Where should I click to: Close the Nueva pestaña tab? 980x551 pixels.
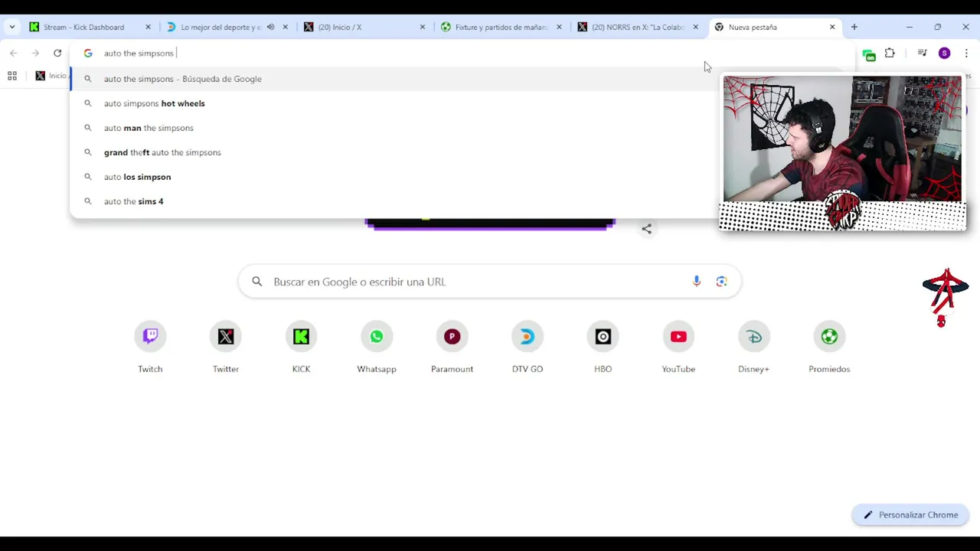click(x=832, y=27)
